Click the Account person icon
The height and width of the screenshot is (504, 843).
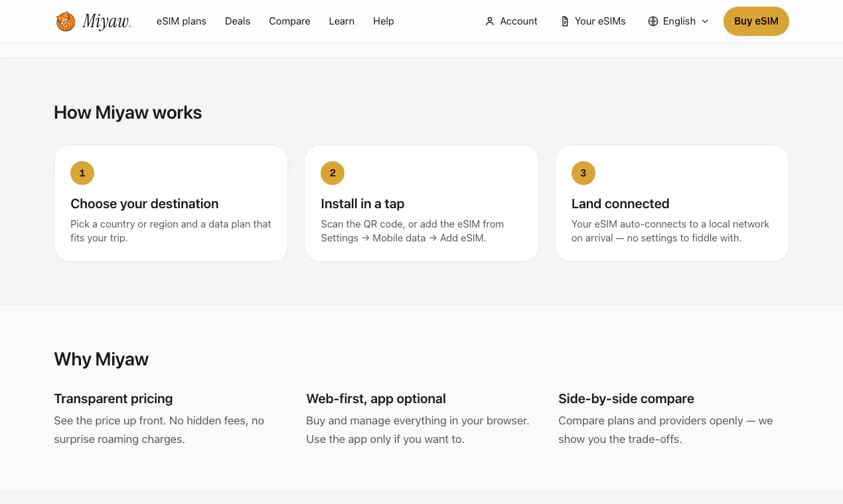click(490, 21)
